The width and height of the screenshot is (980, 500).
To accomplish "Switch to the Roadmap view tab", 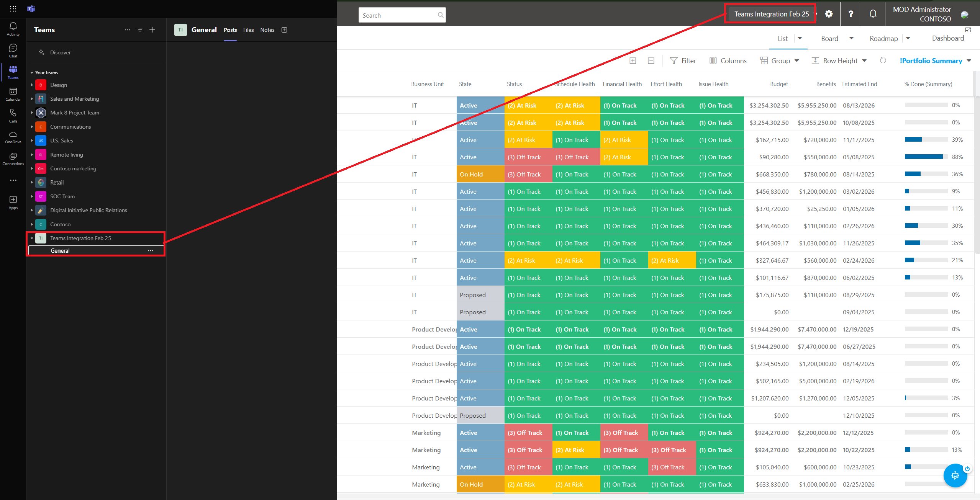I will point(883,38).
